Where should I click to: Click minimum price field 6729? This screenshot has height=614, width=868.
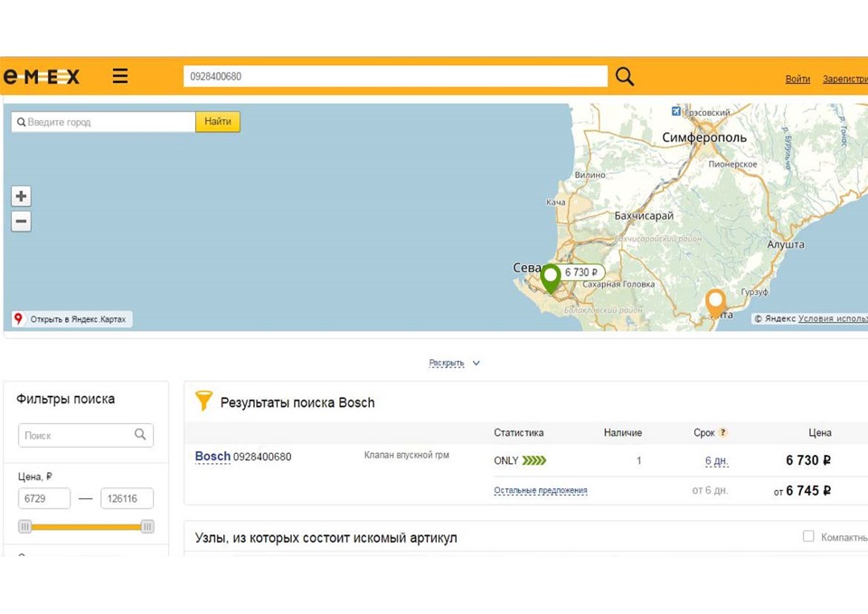(44, 498)
